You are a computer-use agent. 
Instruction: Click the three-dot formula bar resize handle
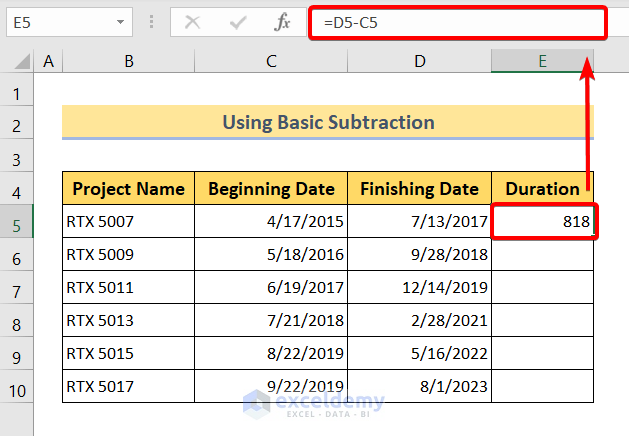tap(151, 21)
